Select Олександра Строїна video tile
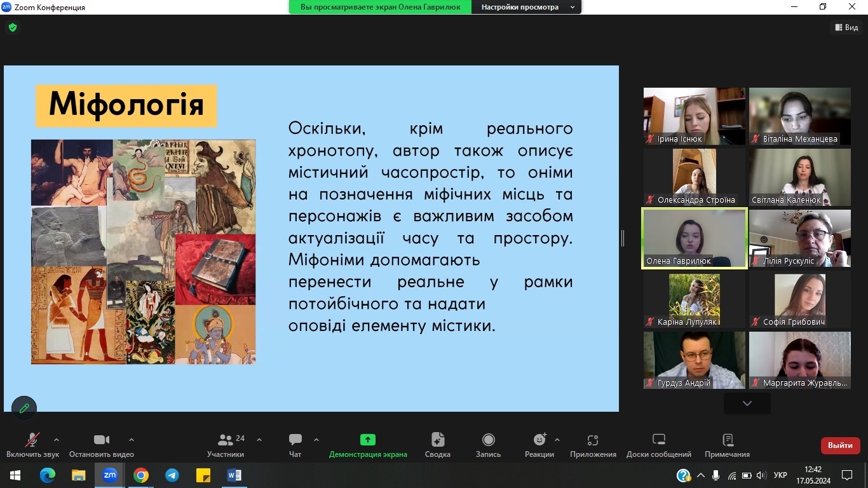This screenshot has width=868, height=488. pyautogui.click(x=695, y=177)
